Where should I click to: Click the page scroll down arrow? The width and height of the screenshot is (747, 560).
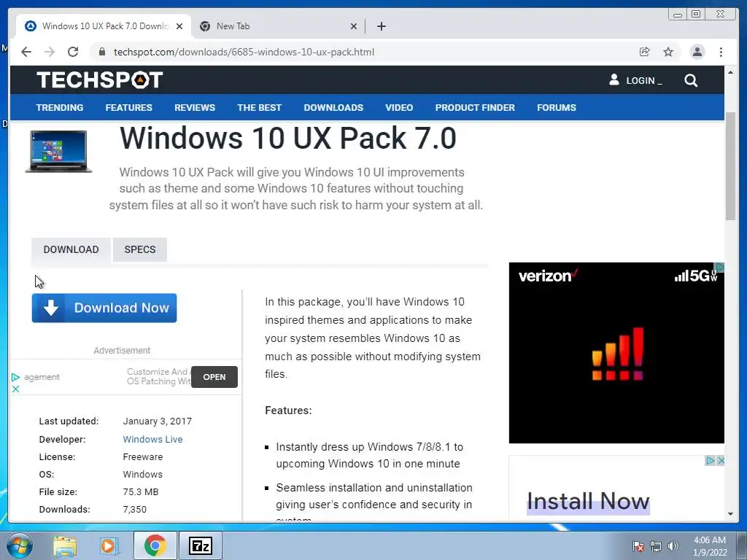(730, 514)
